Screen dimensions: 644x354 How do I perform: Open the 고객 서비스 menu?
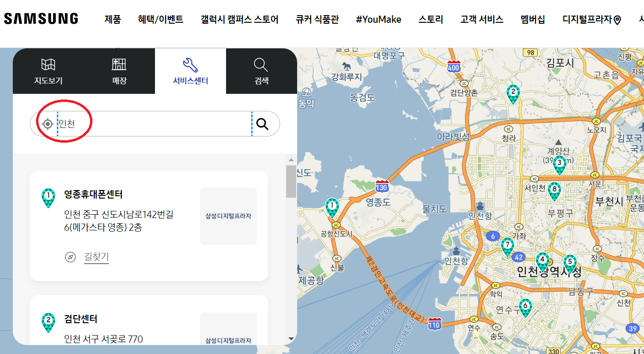(481, 19)
